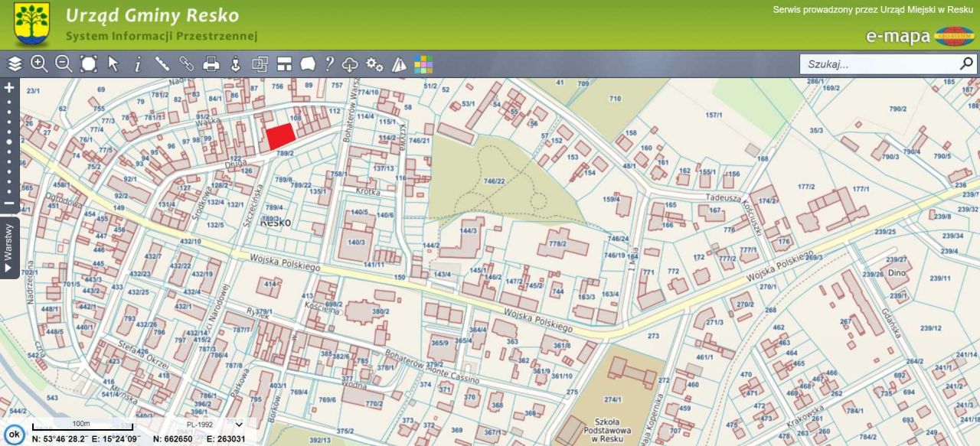Viewport: 980px width, 446px height.
Task: Open the PL-1992 coordinate system dropdown
Action: point(214,425)
